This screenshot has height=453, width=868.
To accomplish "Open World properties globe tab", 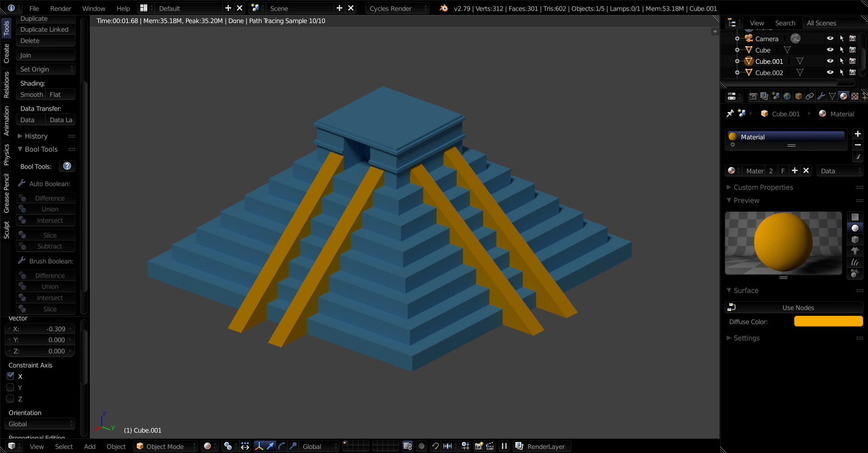I will point(787,96).
